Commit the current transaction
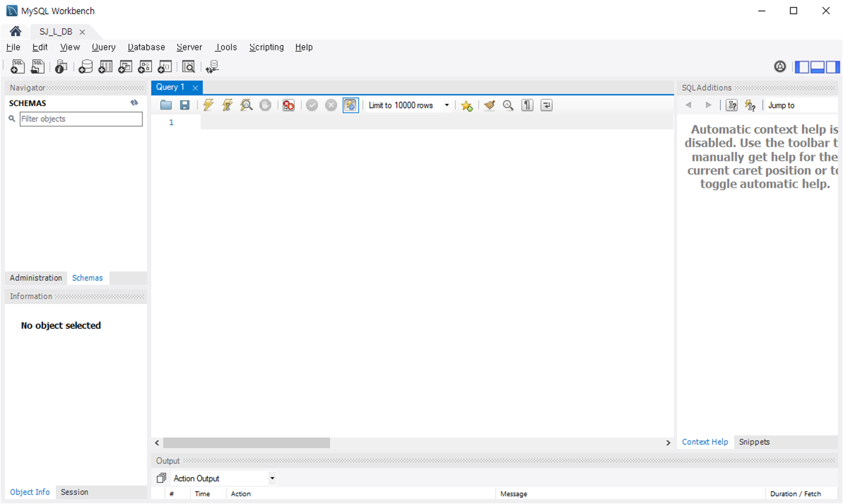843x504 pixels. 312,105
